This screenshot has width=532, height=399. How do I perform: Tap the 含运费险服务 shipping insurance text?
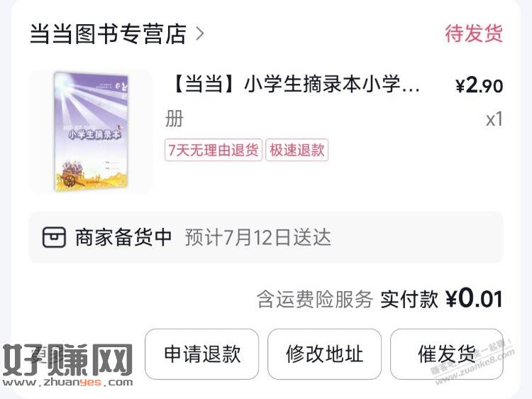click(314, 299)
